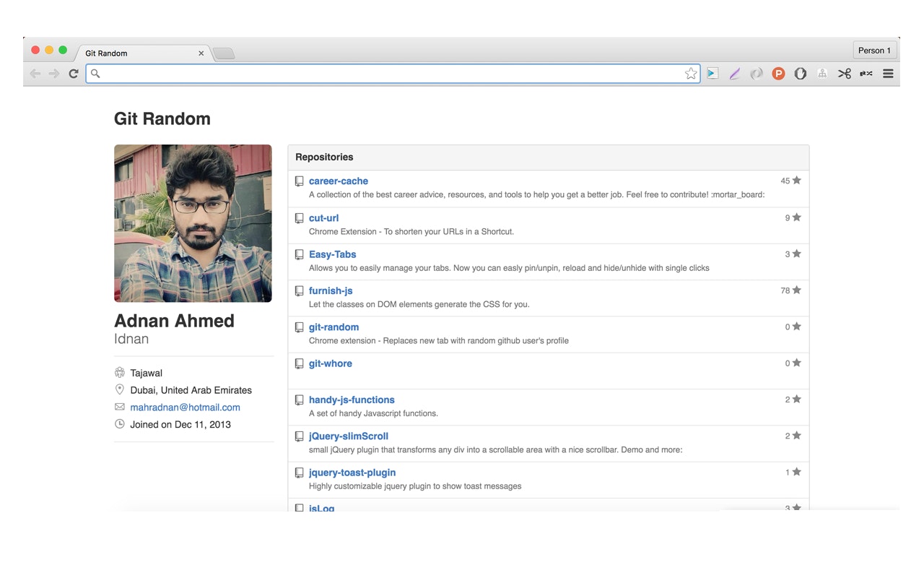Click the sitemap tree extension icon
924x578 pixels.
tap(821, 73)
